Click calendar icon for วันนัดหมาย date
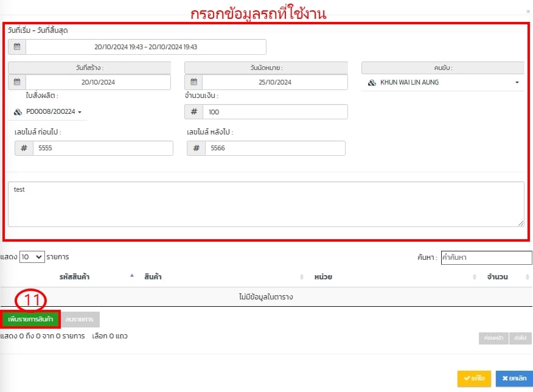This screenshot has height=392, width=533. pyautogui.click(x=193, y=82)
